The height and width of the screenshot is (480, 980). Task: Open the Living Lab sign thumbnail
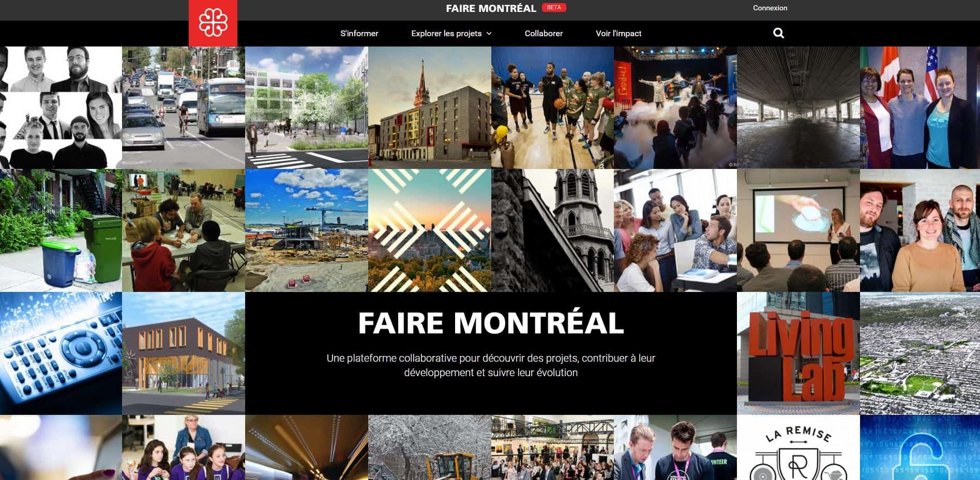(x=798, y=353)
